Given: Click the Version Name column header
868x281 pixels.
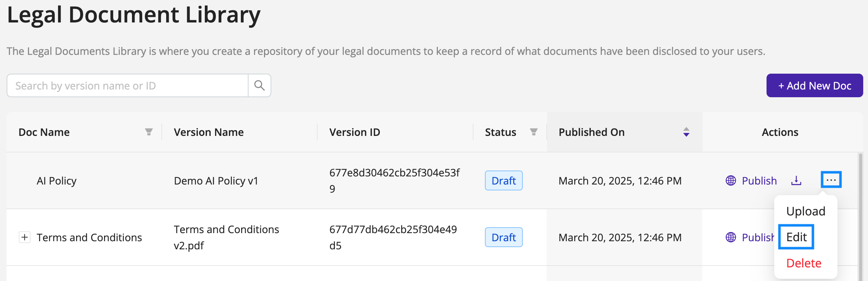Looking at the screenshot, I should coord(209,132).
